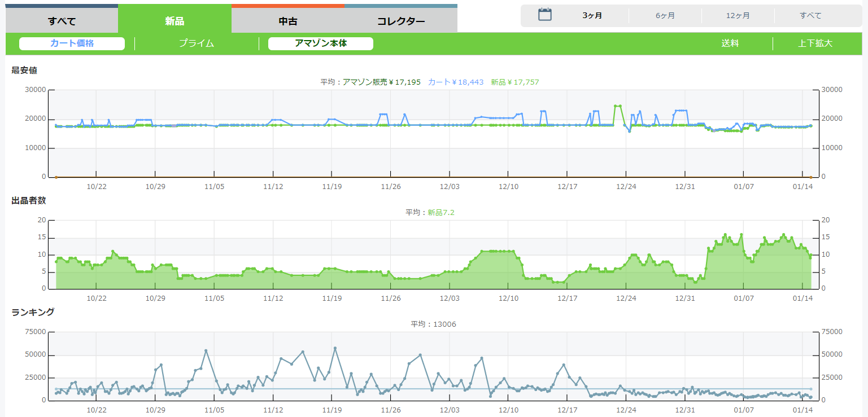Click the カート ¥18,443 legend label
868x417 pixels.
pos(456,82)
